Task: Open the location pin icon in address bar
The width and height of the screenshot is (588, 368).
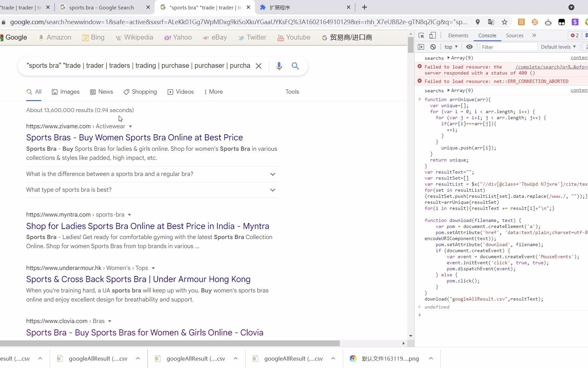Action: point(478,22)
